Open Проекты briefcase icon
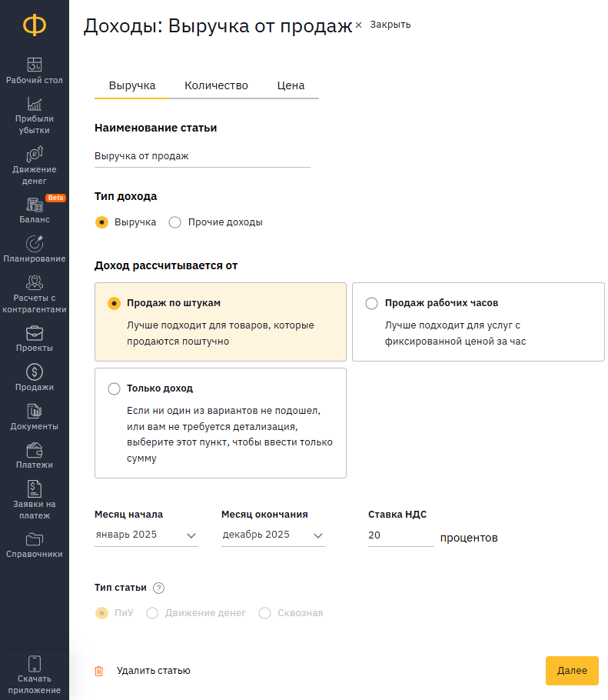This screenshot has width=608, height=700. tap(35, 333)
